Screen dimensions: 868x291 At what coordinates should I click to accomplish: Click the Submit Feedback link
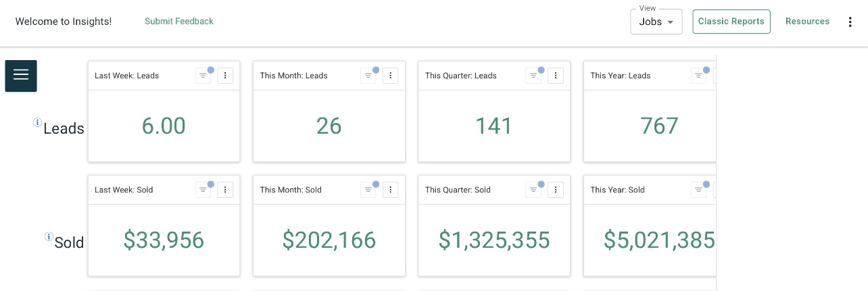(x=179, y=22)
